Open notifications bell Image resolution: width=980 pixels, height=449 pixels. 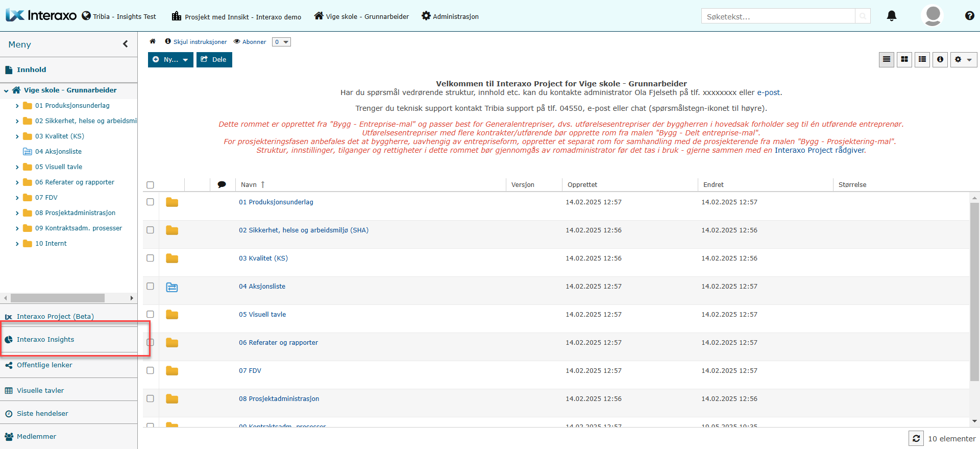[x=892, y=16]
